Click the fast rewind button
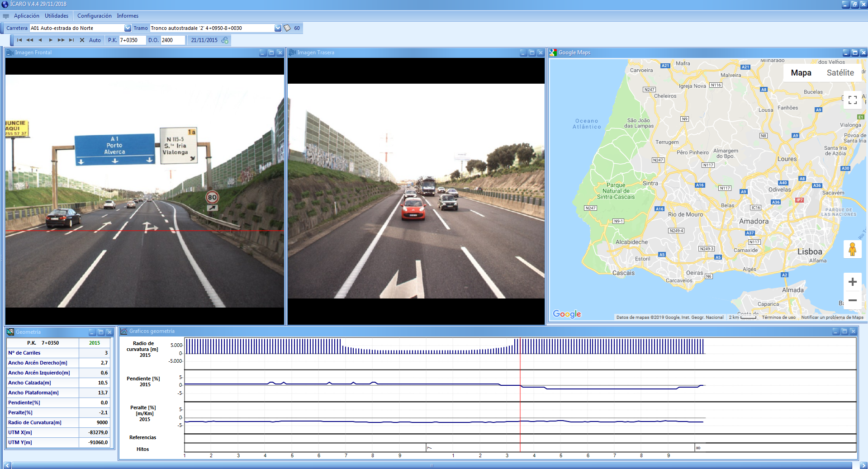Screen dimensions: 868x469 point(30,40)
